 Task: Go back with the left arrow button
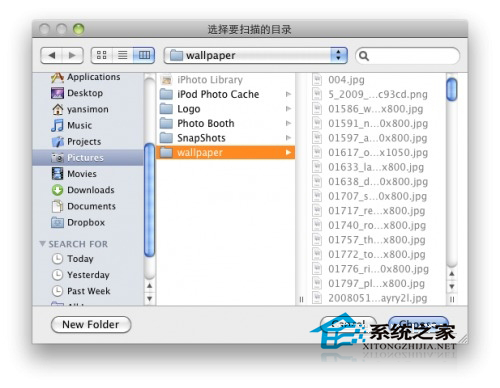click(x=51, y=55)
